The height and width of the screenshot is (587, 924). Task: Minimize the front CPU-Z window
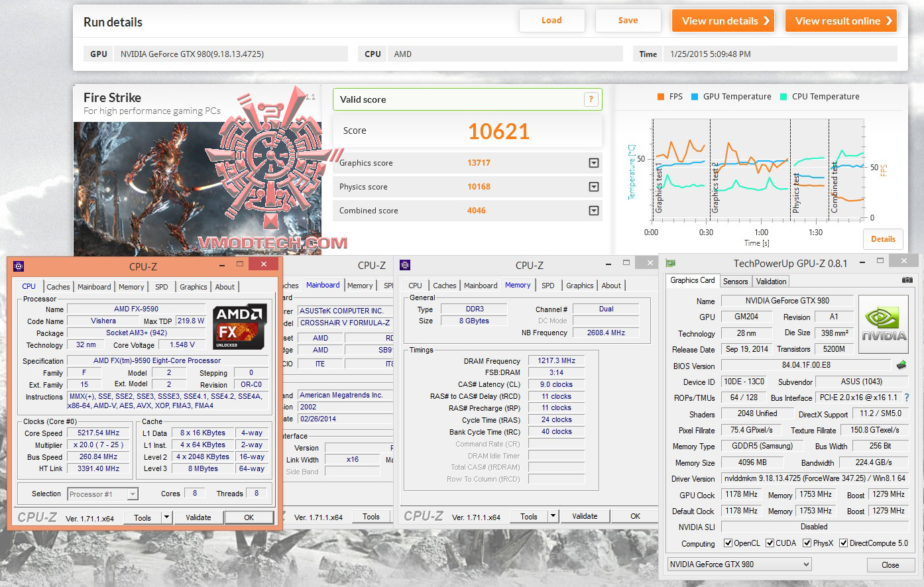223,265
